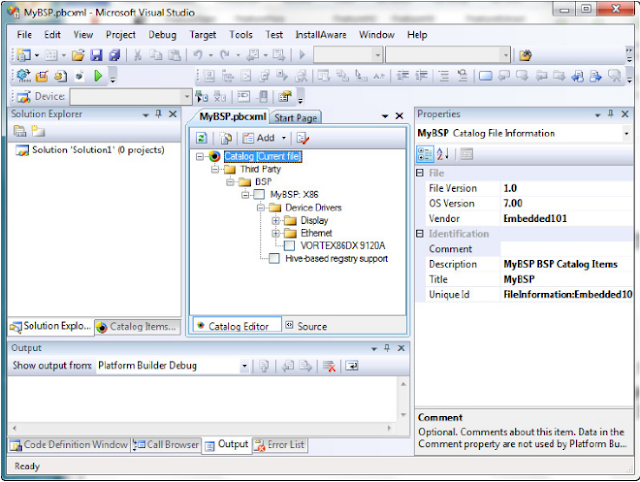
Task: Expand the Display folder
Action: pyautogui.click(x=276, y=221)
